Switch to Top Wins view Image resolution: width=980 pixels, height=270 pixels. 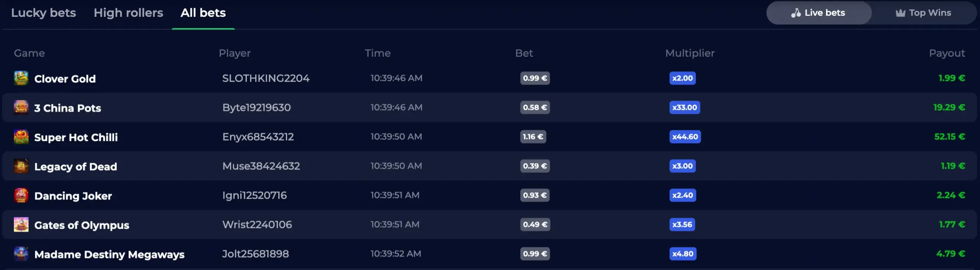[923, 13]
